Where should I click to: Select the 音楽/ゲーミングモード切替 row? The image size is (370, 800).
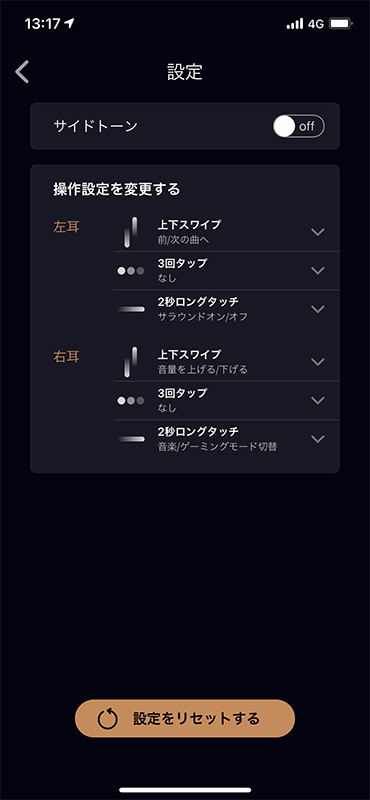pos(227,439)
